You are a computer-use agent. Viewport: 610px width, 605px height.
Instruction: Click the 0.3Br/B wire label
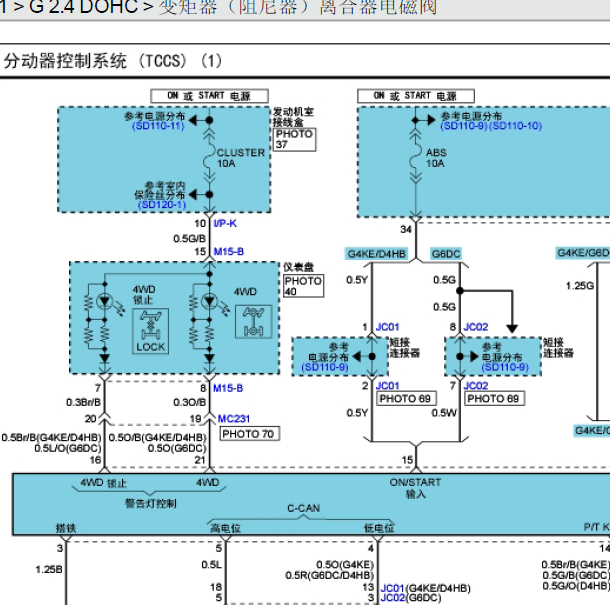click(84, 402)
